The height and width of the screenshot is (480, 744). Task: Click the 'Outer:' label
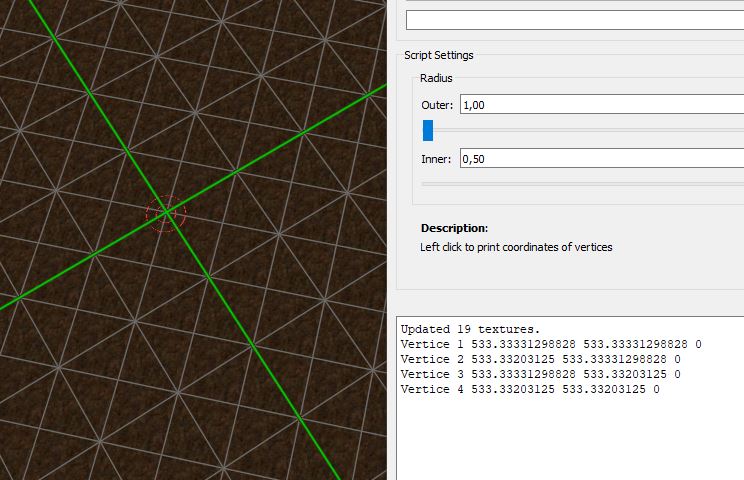pos(437,105)
